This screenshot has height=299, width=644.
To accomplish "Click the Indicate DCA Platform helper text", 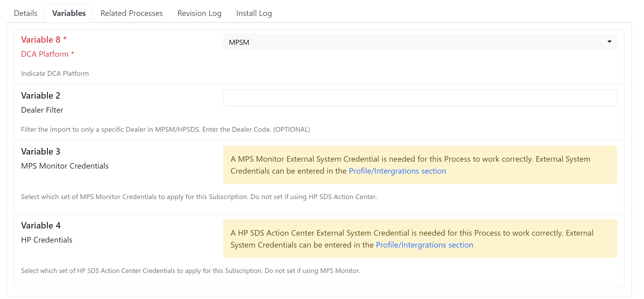I will (x=55, y=73).
